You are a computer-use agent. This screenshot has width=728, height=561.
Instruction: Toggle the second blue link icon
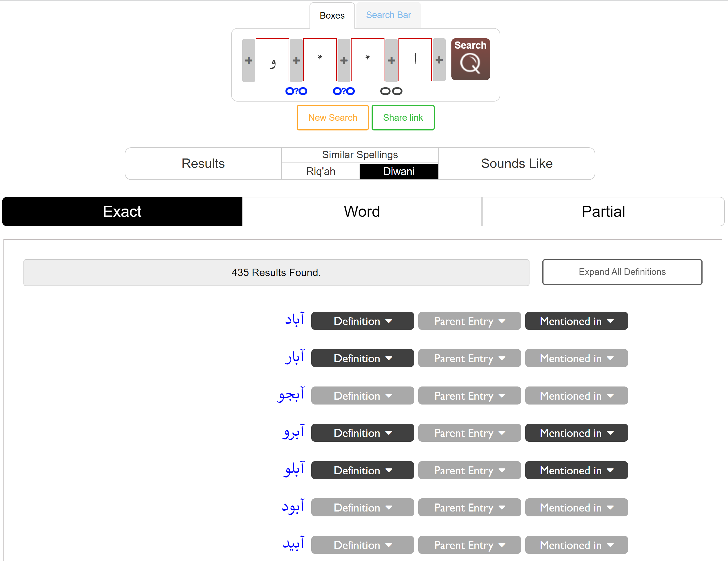pos(344,91)
